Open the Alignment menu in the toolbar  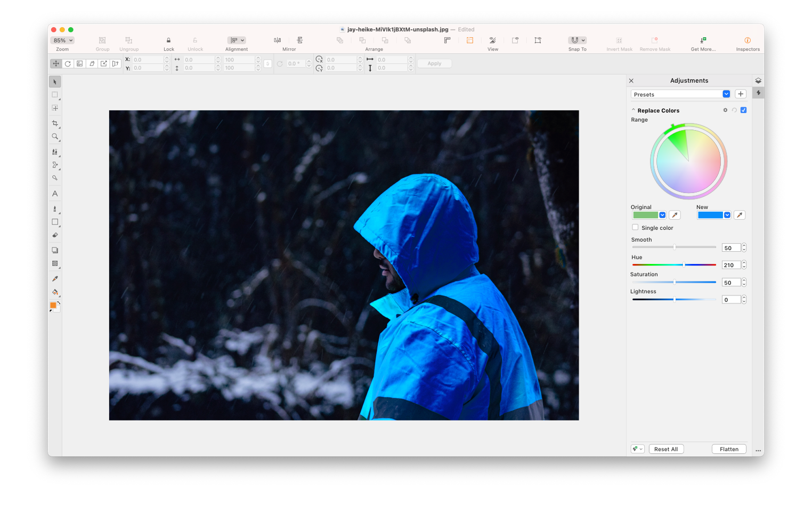[236, 40]
